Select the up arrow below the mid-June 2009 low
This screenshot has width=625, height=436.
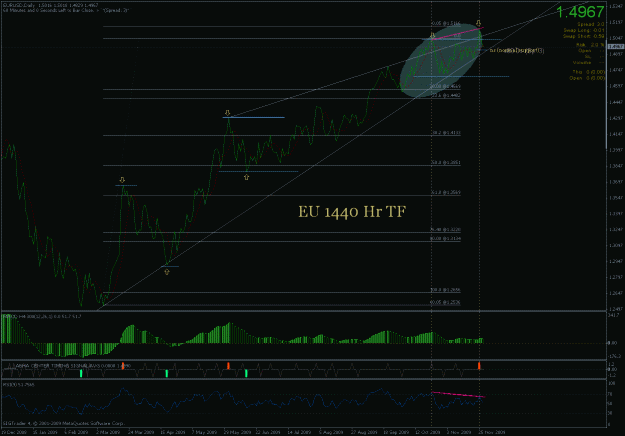(x=247, y=177)
